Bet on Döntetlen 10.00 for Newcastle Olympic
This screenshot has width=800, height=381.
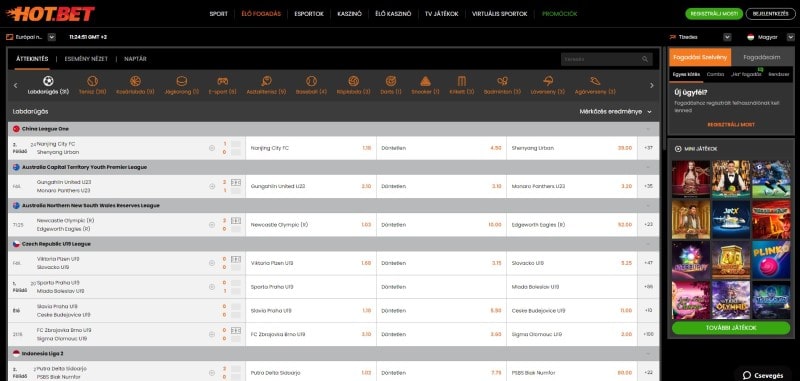point(441,224)
